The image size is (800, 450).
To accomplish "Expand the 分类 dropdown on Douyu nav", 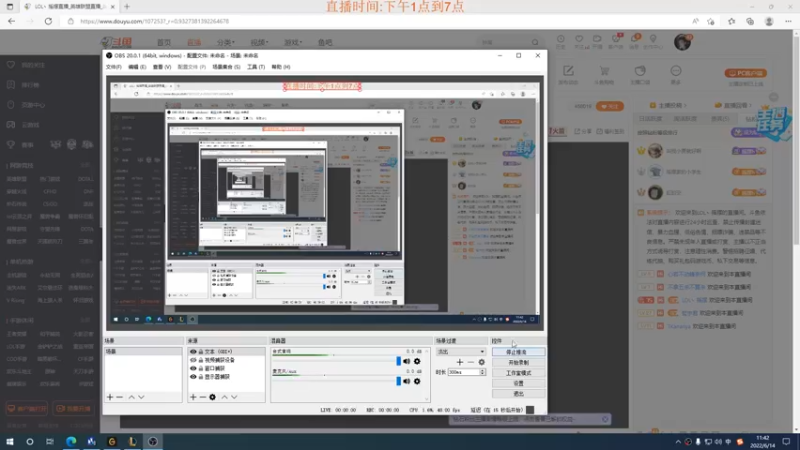I will [x=226, y=42].
